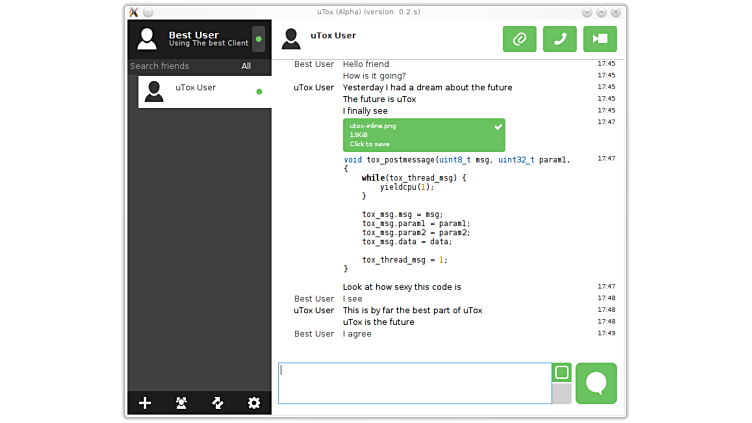Click the Search friends field
The width and height of the screenshot is (752, 423).
coord(180,67)
